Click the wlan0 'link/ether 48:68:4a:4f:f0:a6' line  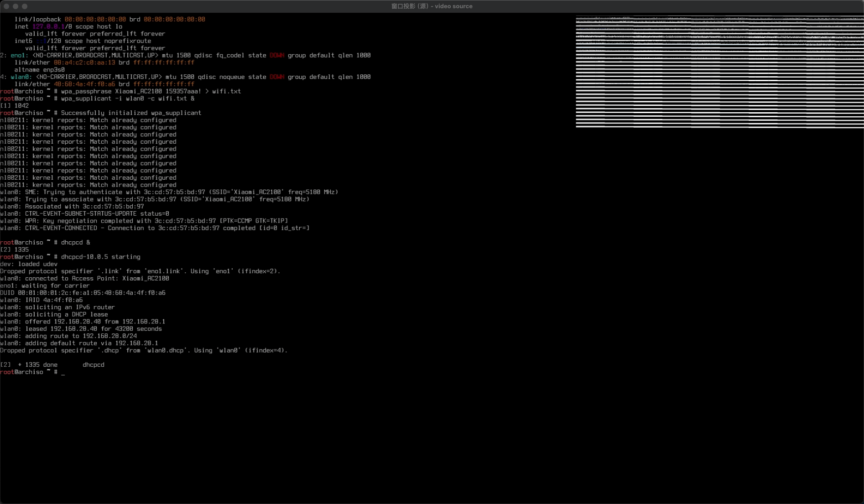point(104,84)
